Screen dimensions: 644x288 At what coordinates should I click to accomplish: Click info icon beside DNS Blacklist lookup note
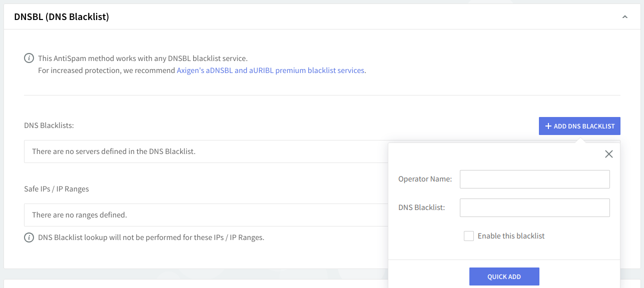point(30,237)
